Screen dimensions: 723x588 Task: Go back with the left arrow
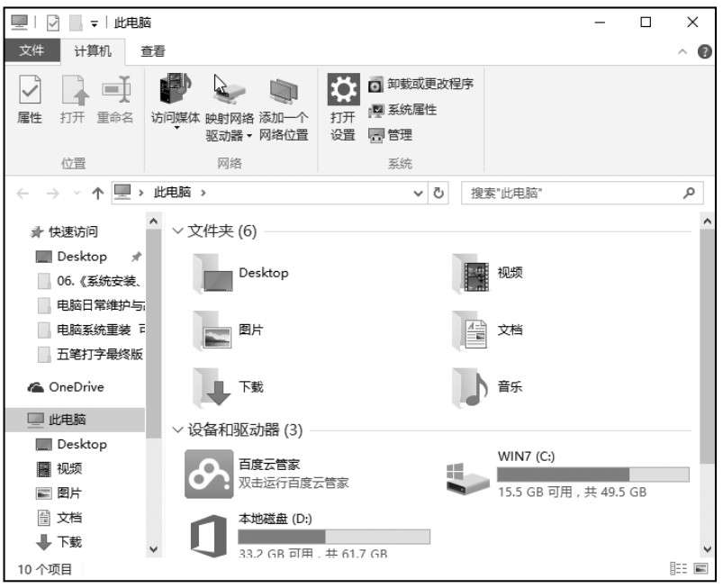tap(23, 194)
